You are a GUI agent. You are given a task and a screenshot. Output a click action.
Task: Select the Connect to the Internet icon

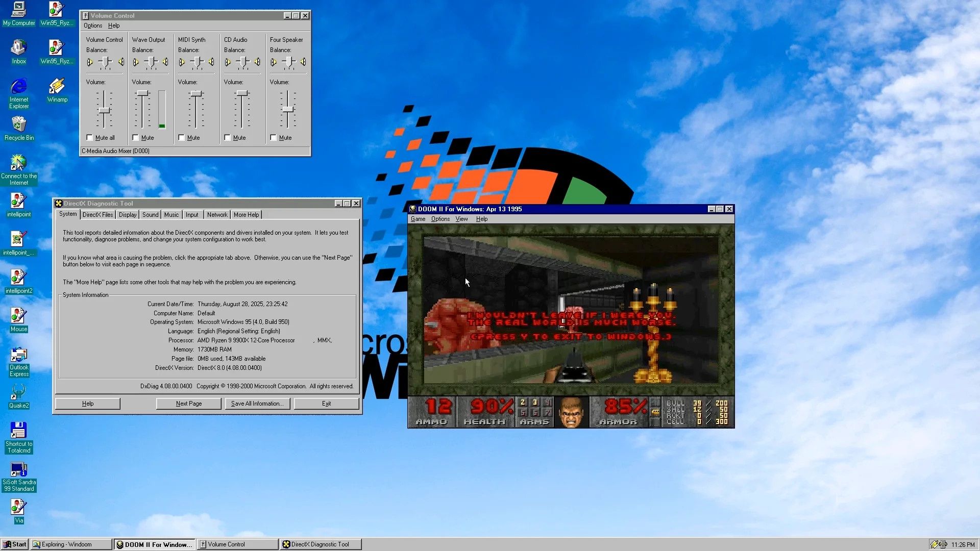pyautogui.click(x=19, y=170)
